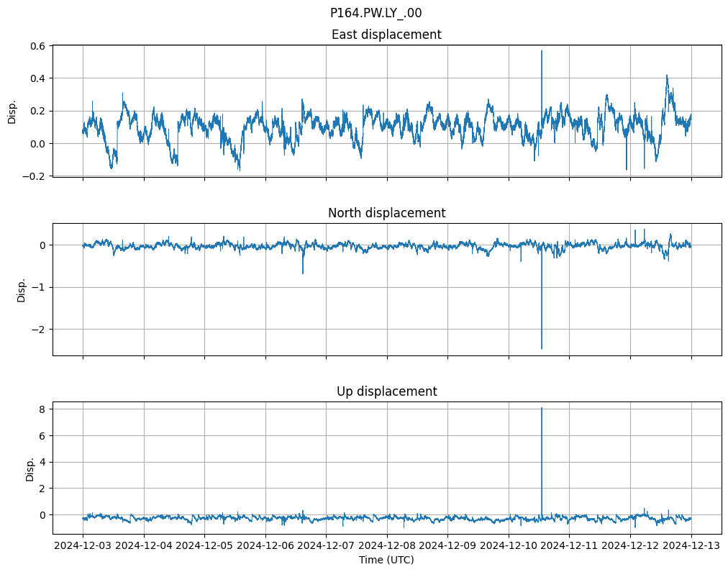Select the East displacement subplot title
Screen dimensions: 728x572
tap(386, 35)
